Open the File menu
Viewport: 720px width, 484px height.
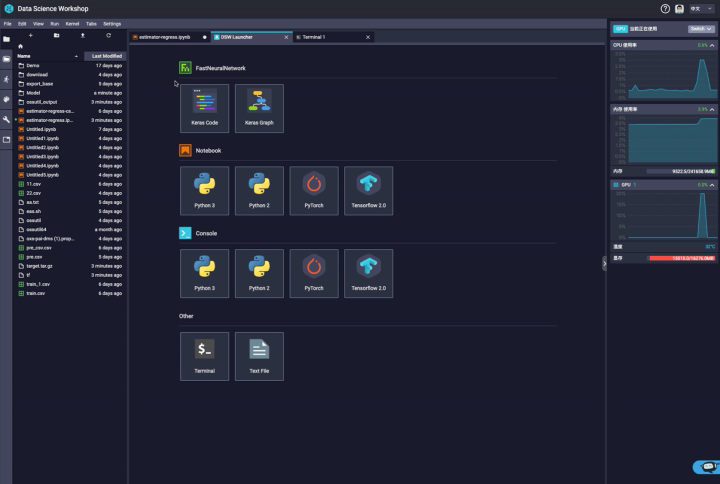click(8, 24)
